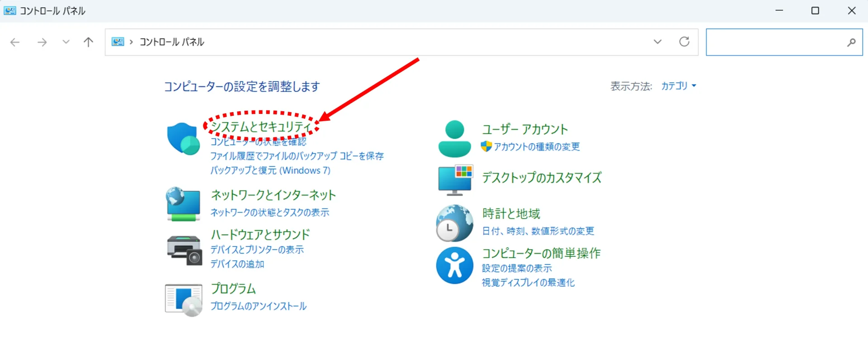Click the Ease of Access icon
The image size is (868, 349).
[455, 265]
